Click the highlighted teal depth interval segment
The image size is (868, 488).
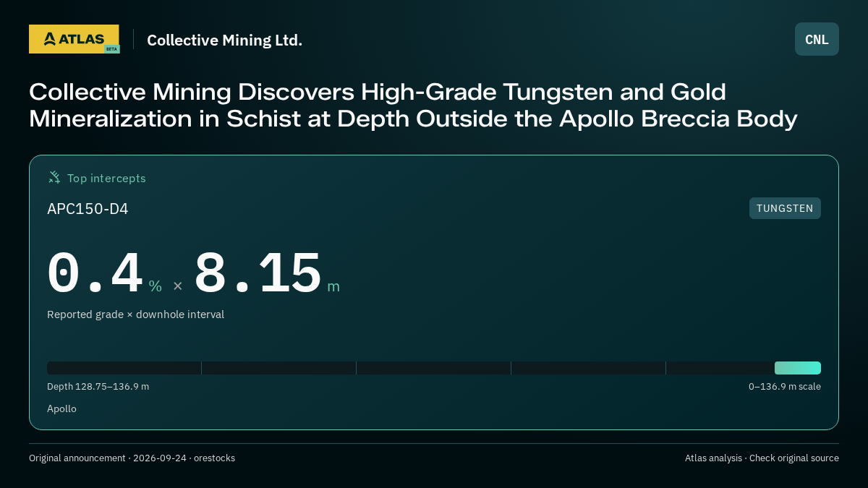(x=798, y=368)
